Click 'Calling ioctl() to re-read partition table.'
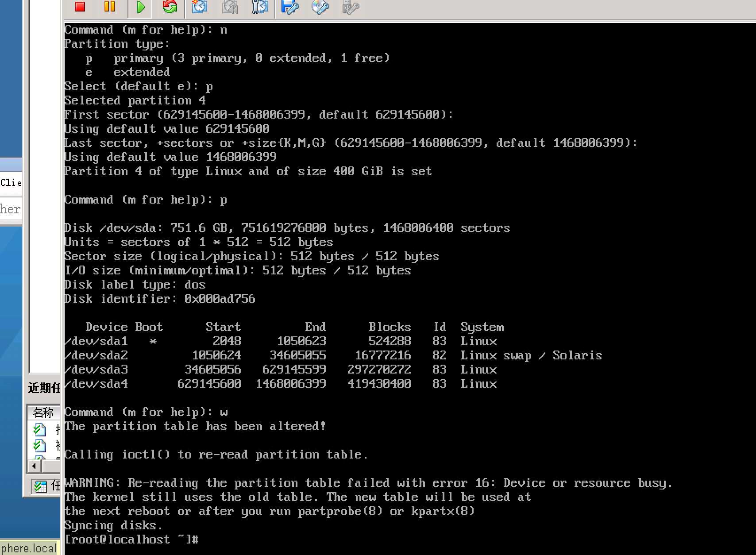 [216, 455]
